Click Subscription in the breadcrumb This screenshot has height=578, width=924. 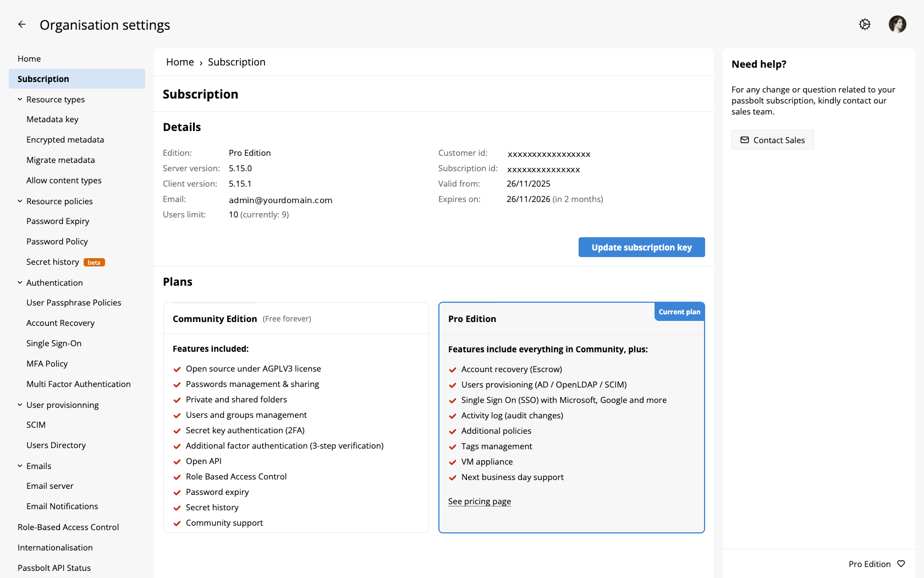(237, 62)
